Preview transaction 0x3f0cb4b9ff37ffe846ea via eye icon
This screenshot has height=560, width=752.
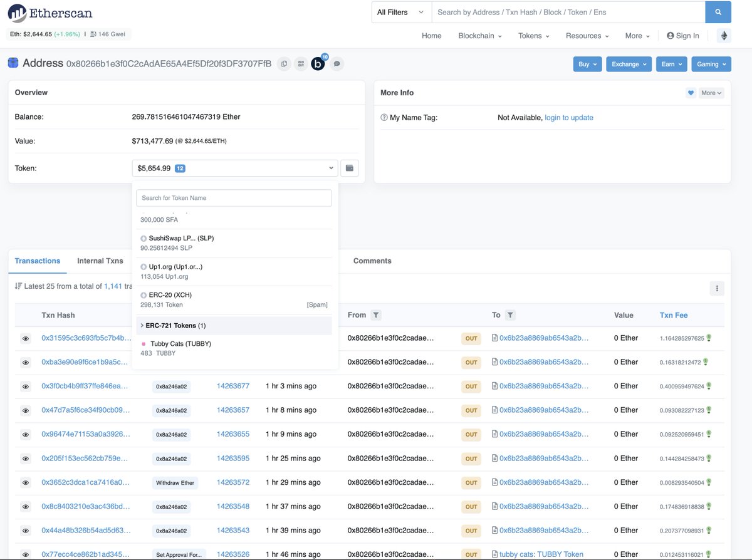coord(26,386)
